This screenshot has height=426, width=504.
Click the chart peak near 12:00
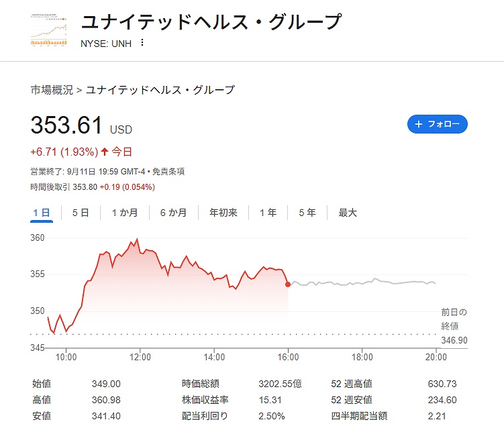[137, 239]
